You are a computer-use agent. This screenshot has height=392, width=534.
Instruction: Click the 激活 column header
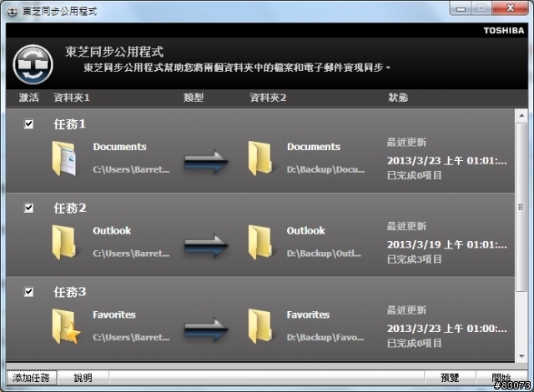[x=29, y=98]
